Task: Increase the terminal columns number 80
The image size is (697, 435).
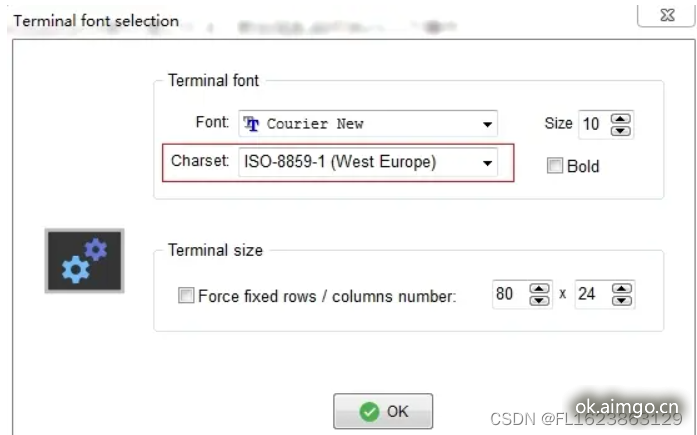Action: (539, 288)
